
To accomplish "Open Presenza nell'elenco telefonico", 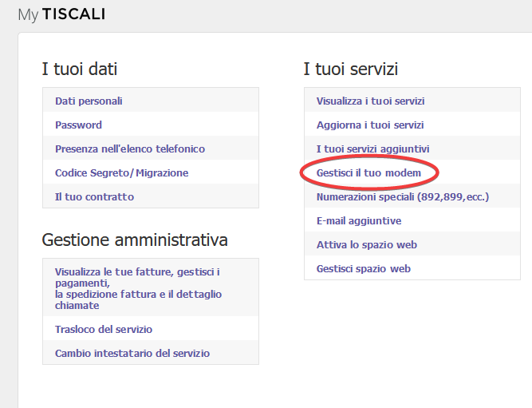I will pyautogui.click(x=130, y=149).
